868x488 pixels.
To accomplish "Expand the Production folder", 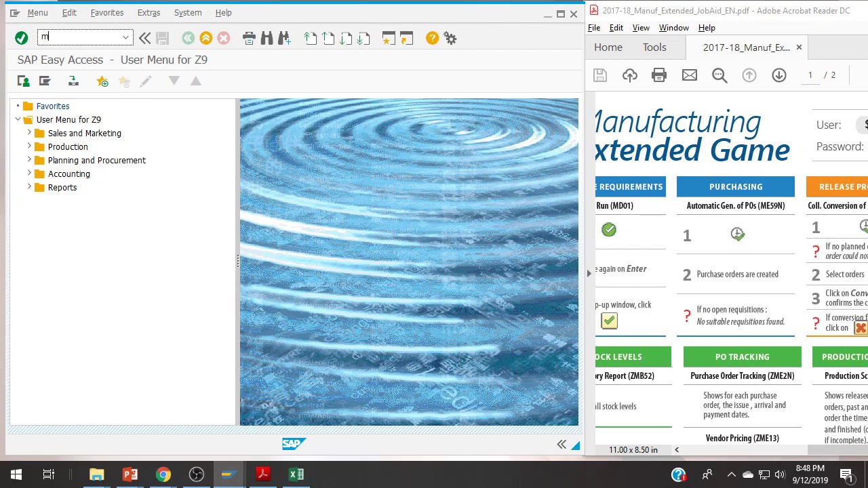I will [30, 146].
